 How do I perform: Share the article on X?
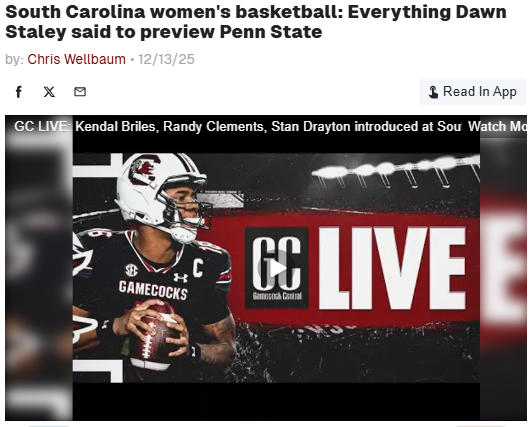click(x=49, y=92)
